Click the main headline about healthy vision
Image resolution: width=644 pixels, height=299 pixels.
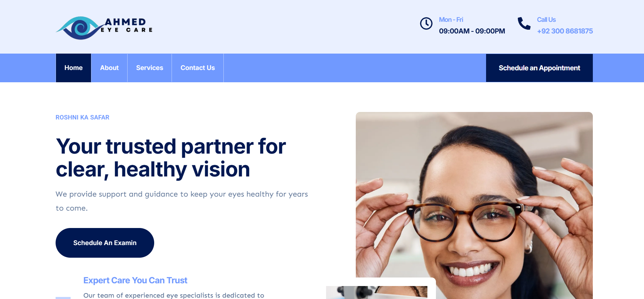point(171,158)
